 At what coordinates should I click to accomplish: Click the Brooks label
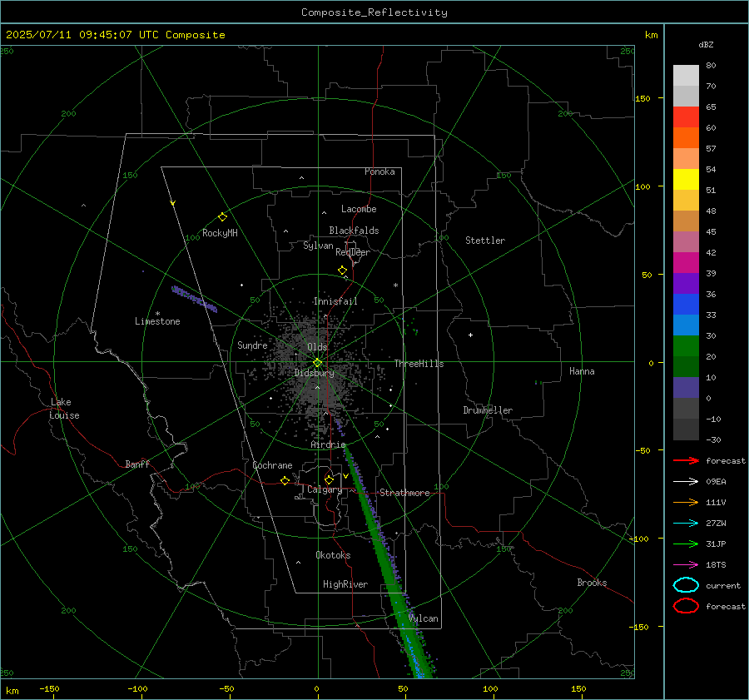[592, 583]
